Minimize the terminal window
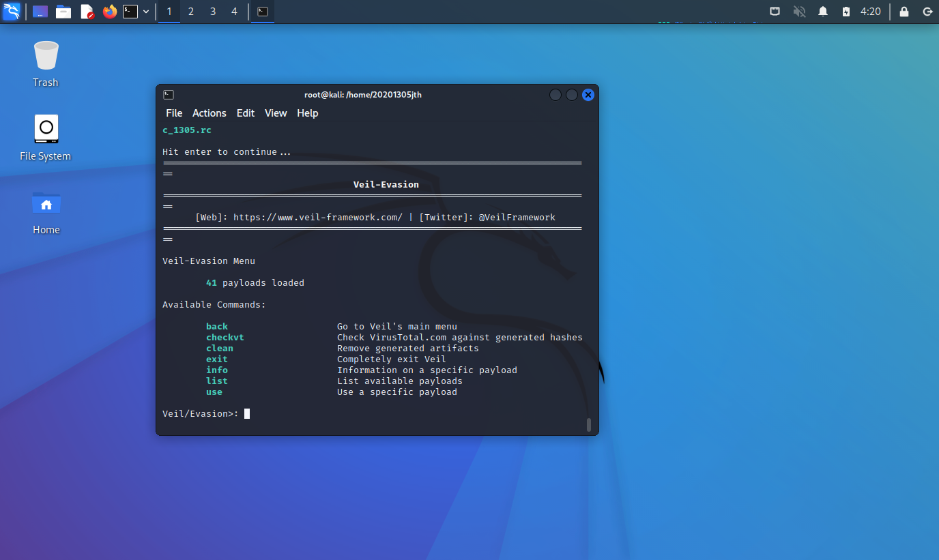 point(555,95)
